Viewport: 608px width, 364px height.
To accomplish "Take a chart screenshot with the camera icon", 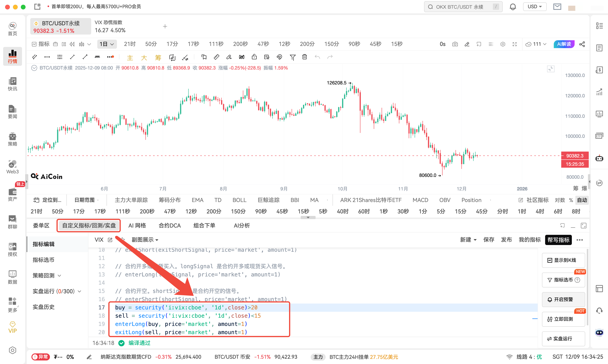I will coord(455,44).
